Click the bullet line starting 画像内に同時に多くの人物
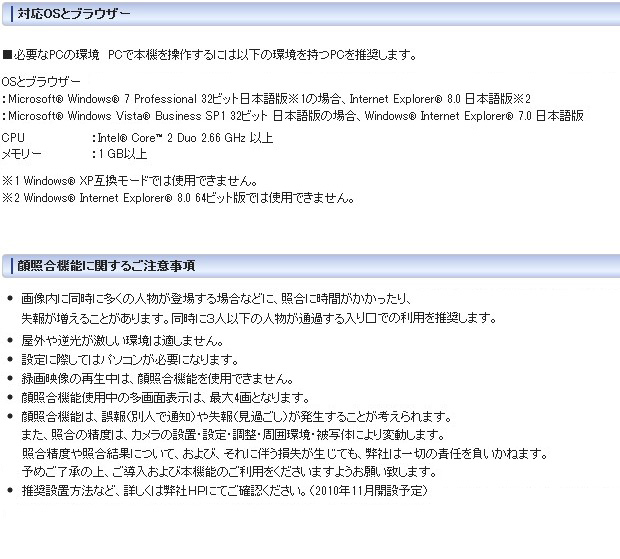 216,298
